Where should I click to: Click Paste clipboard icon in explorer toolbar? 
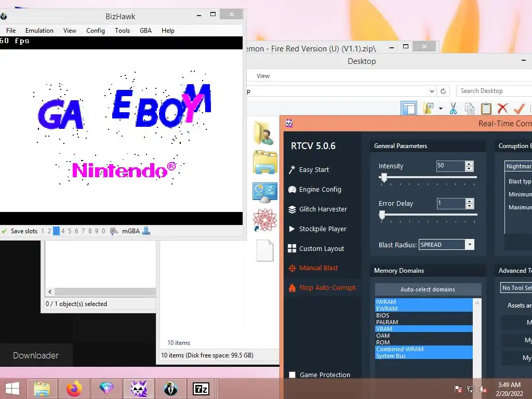pos(486,109)
